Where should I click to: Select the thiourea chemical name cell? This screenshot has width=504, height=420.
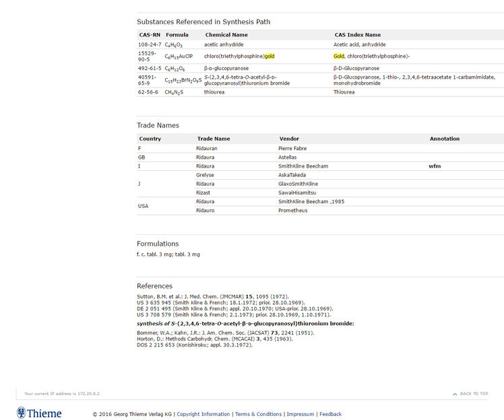click(x=214, y=92)
